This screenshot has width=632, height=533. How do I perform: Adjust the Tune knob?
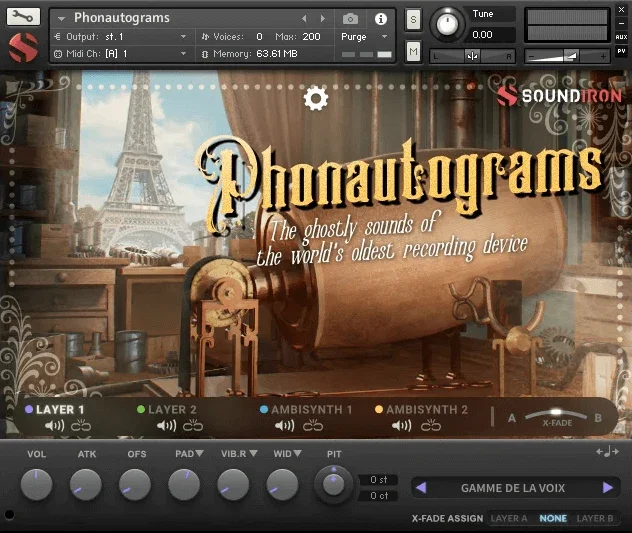(447, 24)
